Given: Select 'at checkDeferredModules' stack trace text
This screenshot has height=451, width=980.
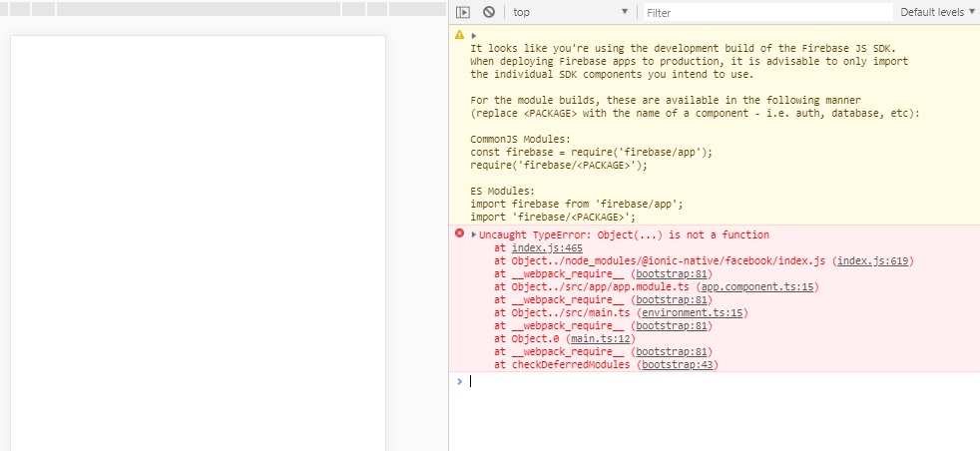Looking at the screenshot, I should pyautogui.click(x=562, y=365).
